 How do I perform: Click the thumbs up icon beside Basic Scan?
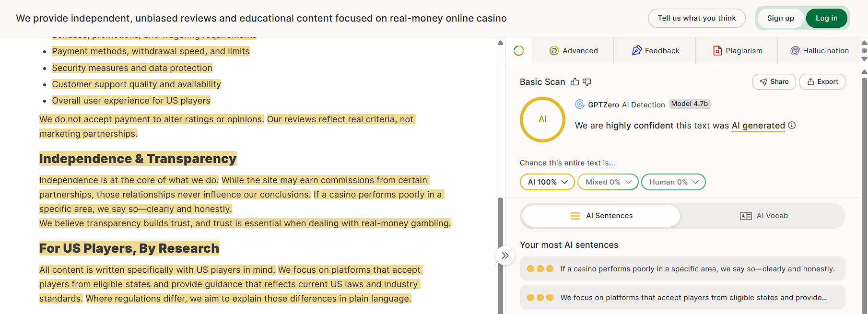tap(575, 82)
